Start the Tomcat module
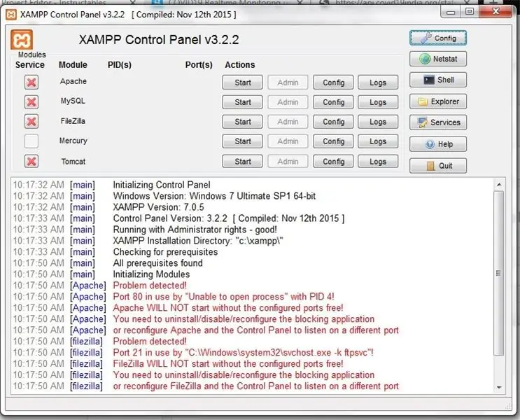 242,162
